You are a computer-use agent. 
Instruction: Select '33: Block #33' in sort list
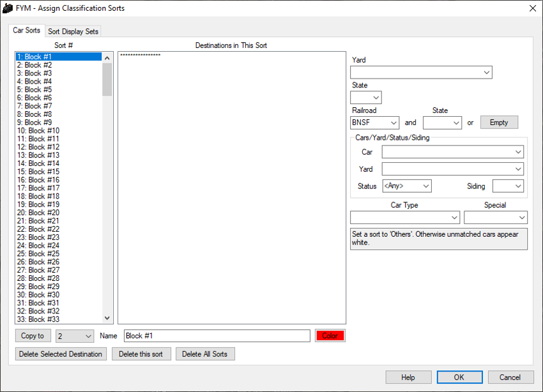coord(59,319)
